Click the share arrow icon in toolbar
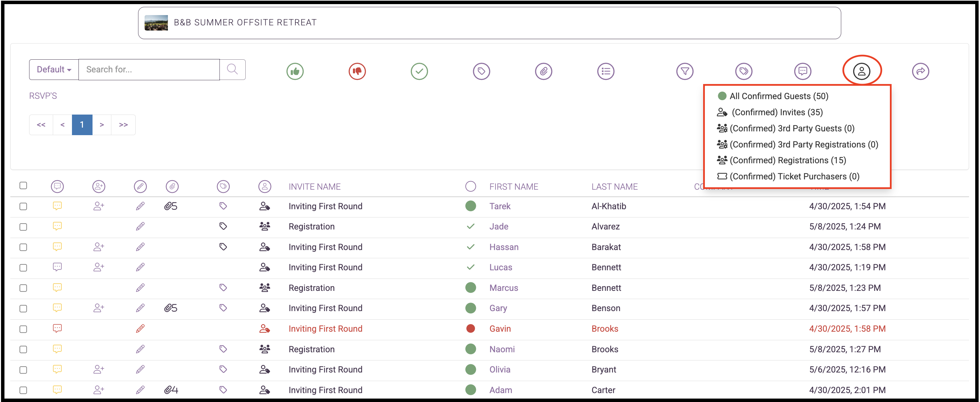Image resolution: width=980 pixels, height=402 pixels. (921, 71)
